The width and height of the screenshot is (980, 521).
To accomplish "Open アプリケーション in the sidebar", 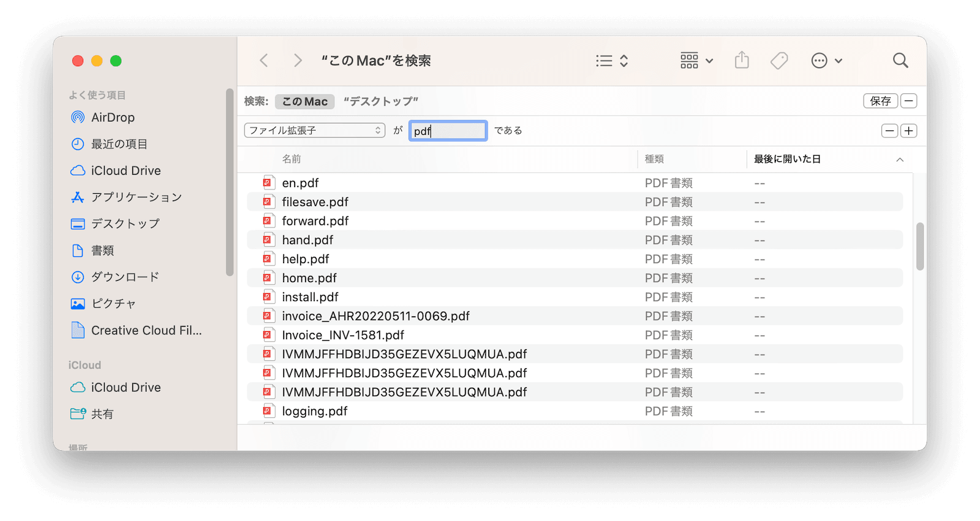I will tap(136, 197).
